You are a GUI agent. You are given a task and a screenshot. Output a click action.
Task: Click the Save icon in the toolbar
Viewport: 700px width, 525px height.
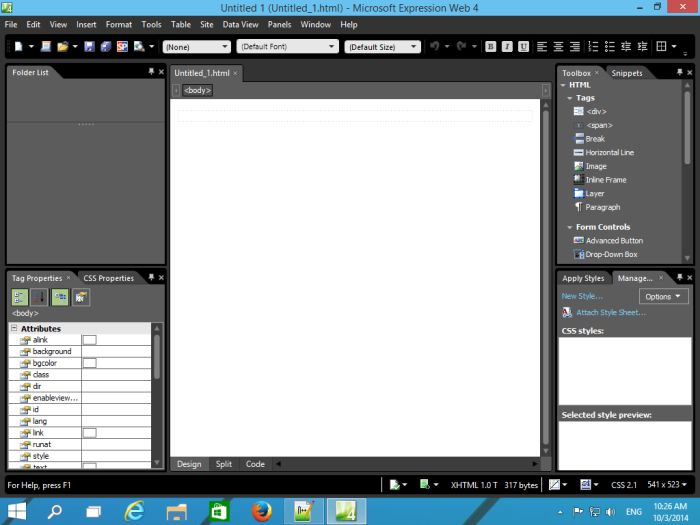[88, 46]
